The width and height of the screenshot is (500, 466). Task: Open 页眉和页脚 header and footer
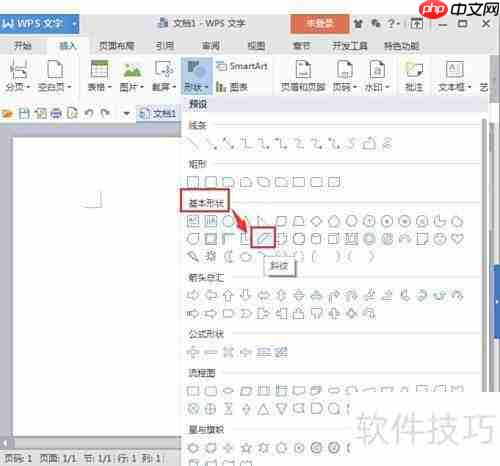pyautogui.click(x=303, y=76)
